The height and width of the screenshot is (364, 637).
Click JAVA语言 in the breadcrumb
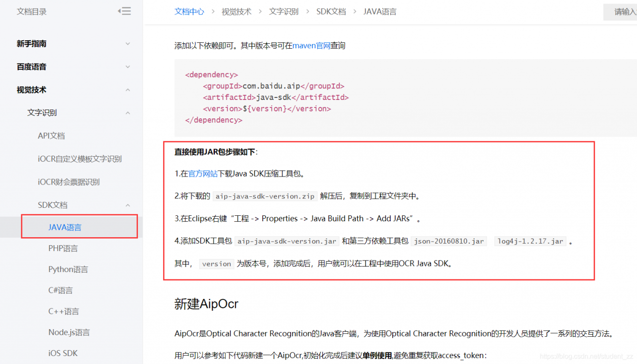(380, 11)
